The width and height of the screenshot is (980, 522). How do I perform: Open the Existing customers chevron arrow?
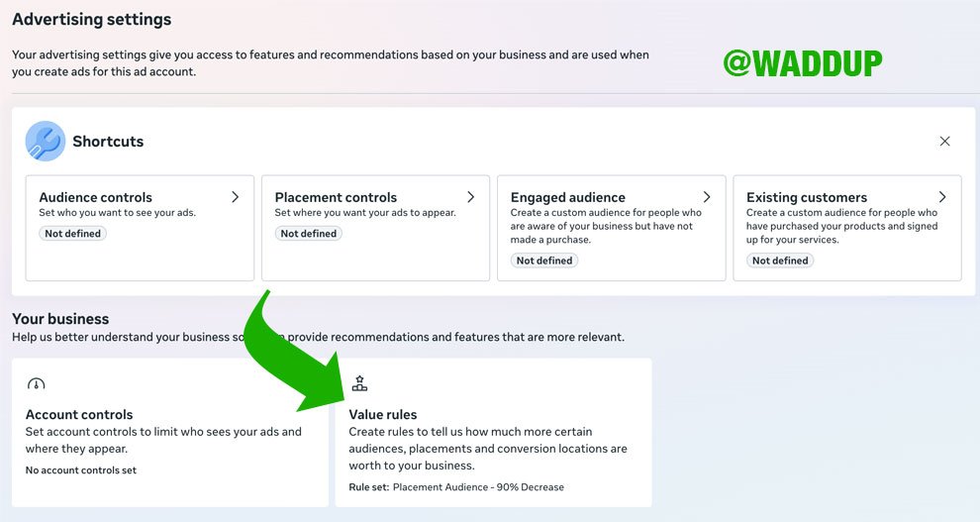941,197
